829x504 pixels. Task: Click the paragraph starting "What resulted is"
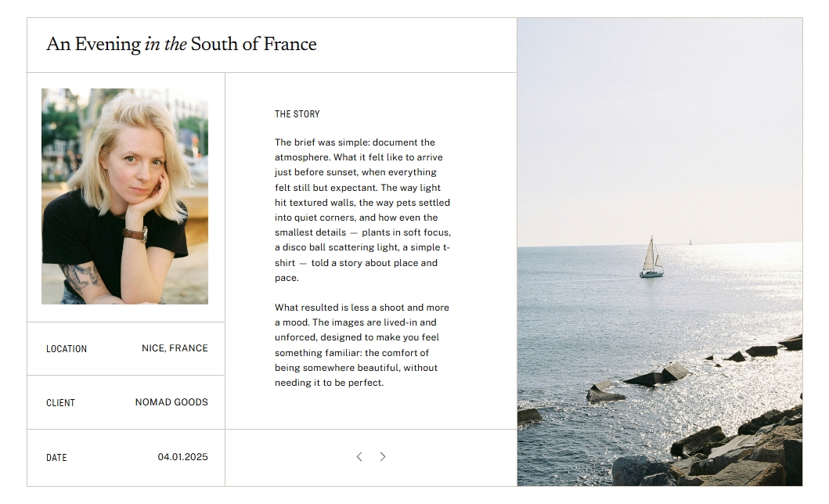tap(362, 345)
